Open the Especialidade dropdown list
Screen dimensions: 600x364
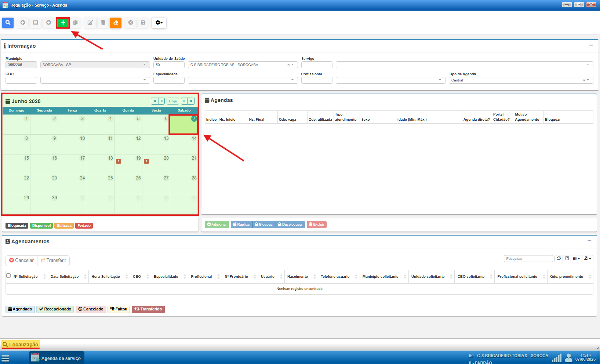click(292, 80)
